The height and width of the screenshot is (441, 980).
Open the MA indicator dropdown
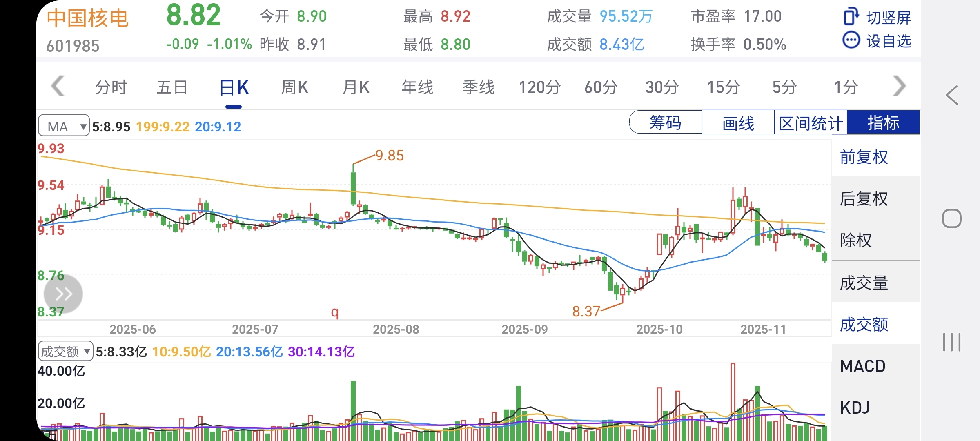tap(64, 126)
